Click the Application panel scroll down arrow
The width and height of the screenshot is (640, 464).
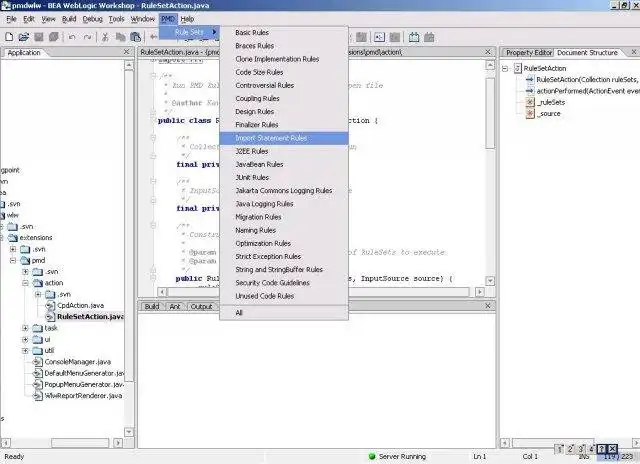[x=129, y=432]
